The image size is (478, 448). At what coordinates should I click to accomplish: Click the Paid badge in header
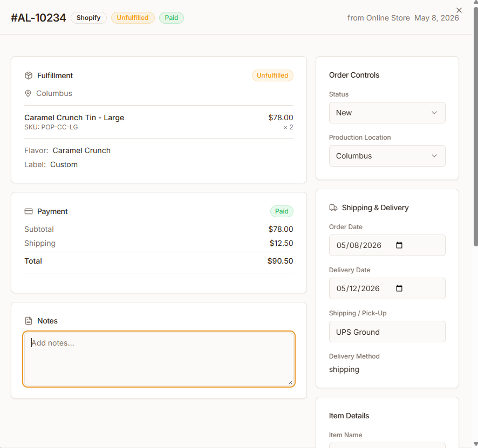pos(172,18)
